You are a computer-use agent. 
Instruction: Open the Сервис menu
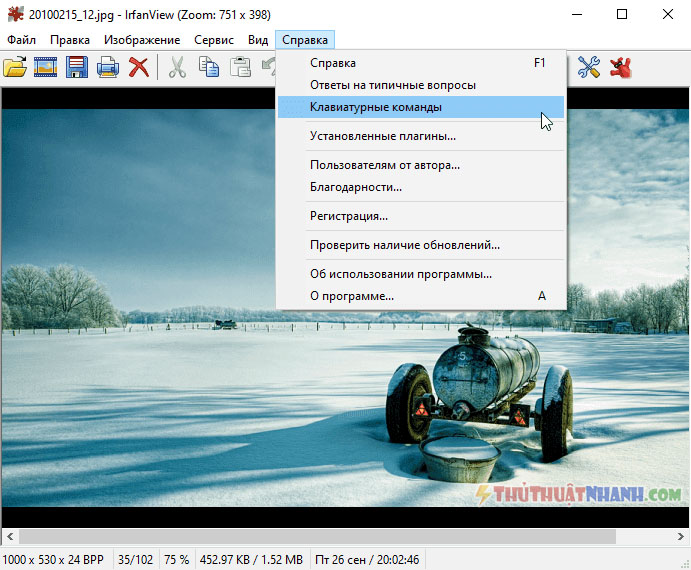tap(214, 40)
